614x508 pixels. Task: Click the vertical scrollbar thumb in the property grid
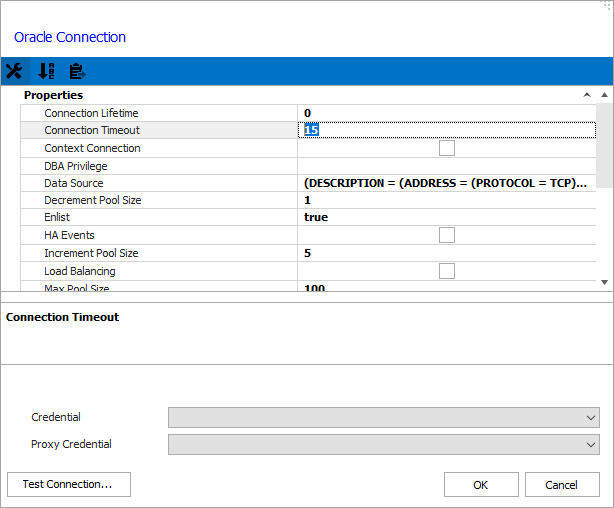[x=605, y=145]
